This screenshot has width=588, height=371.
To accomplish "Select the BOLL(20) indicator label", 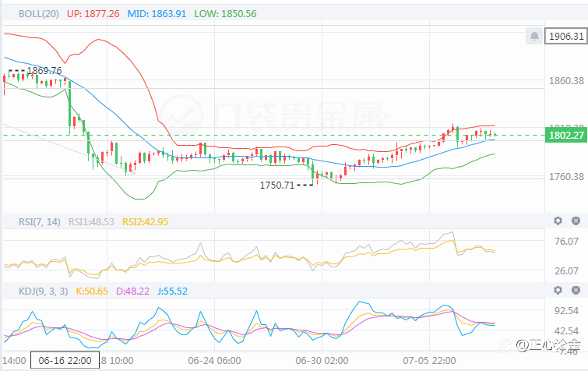I will 39,14.
